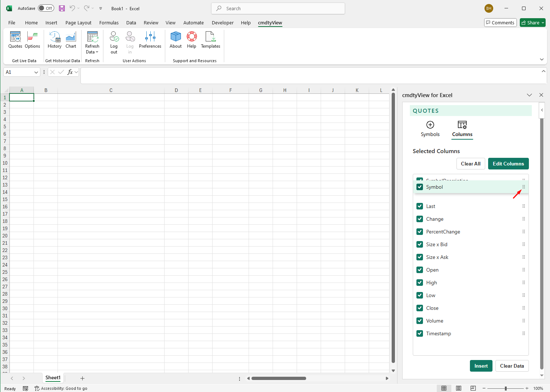Image resolution: width=550 pixels, height=392 pixels.
Task: Open the Comments button
Action: [500, 23]
